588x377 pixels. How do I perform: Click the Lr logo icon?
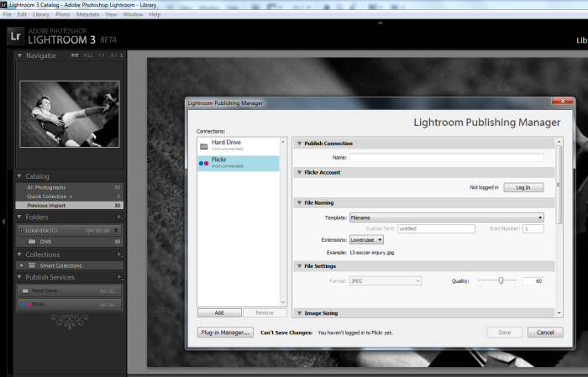(15, 36)
